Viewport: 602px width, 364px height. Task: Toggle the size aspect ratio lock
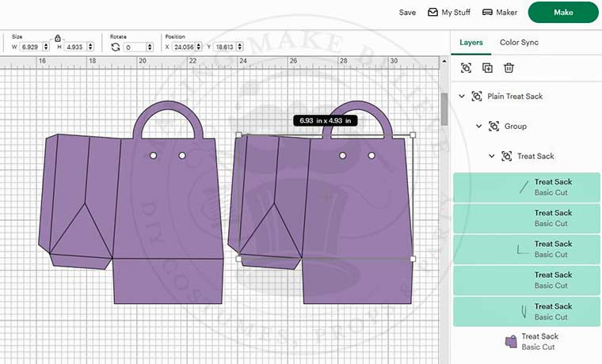click(58, 38)
